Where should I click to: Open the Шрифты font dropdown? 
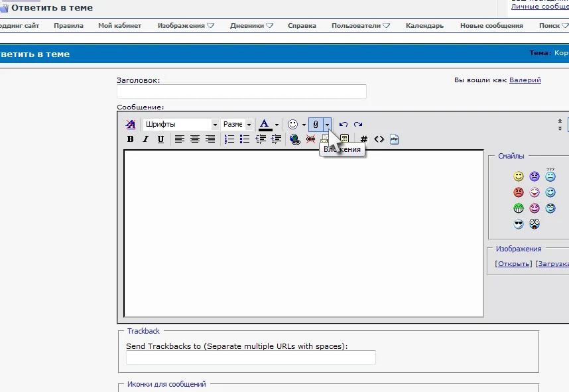click(x=180, y=124)
